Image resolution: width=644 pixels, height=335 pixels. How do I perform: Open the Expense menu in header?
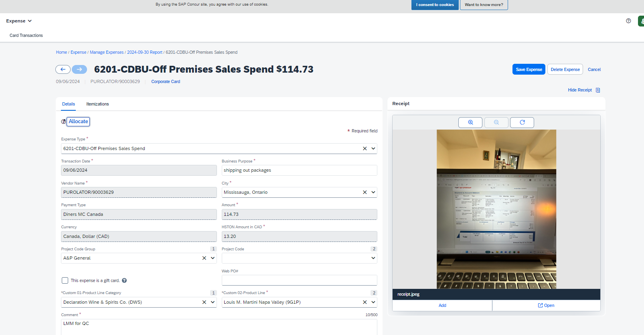19,21
